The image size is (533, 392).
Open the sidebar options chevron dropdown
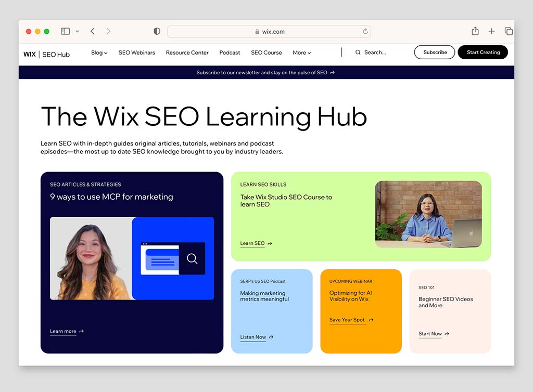pos(78,31)
